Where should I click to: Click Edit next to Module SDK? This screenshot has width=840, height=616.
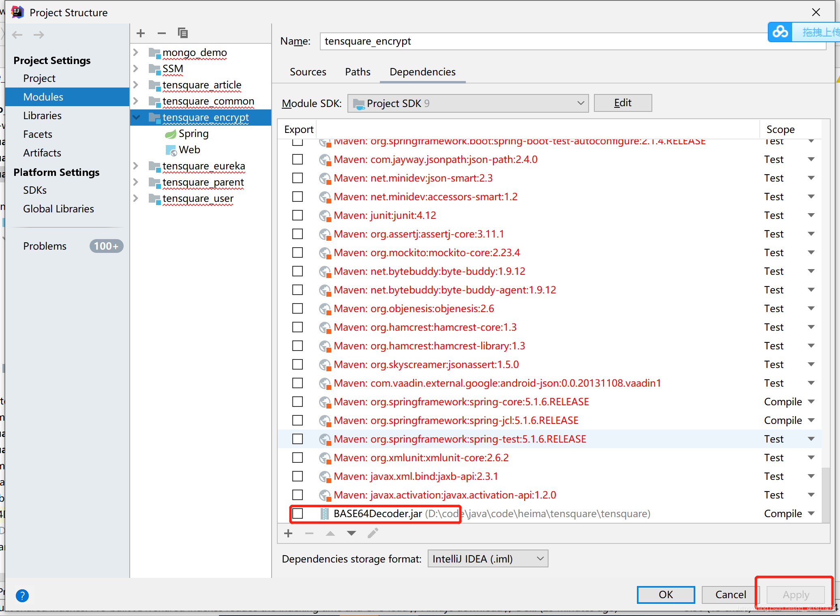623,103
